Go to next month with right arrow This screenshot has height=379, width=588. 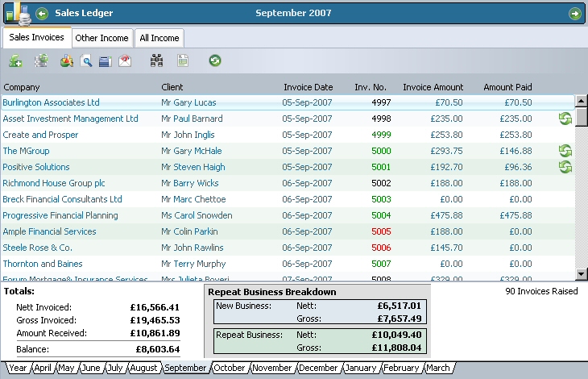click(x=574, y=13)
